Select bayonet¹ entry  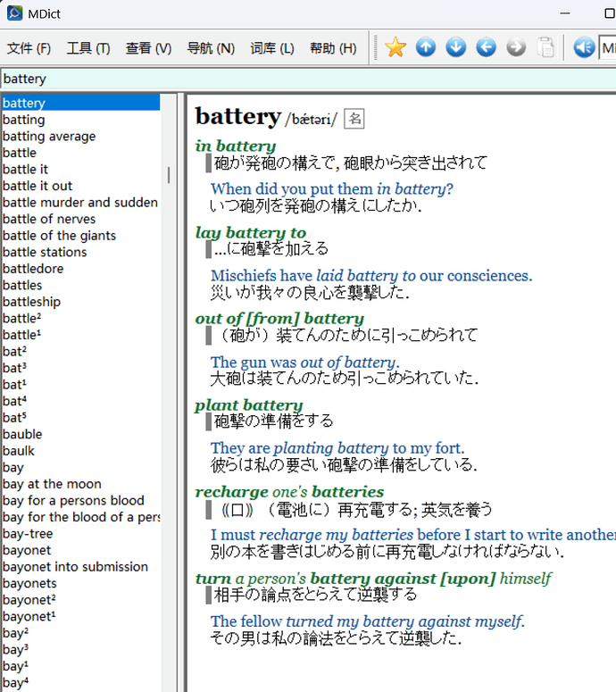click(29, 616)
